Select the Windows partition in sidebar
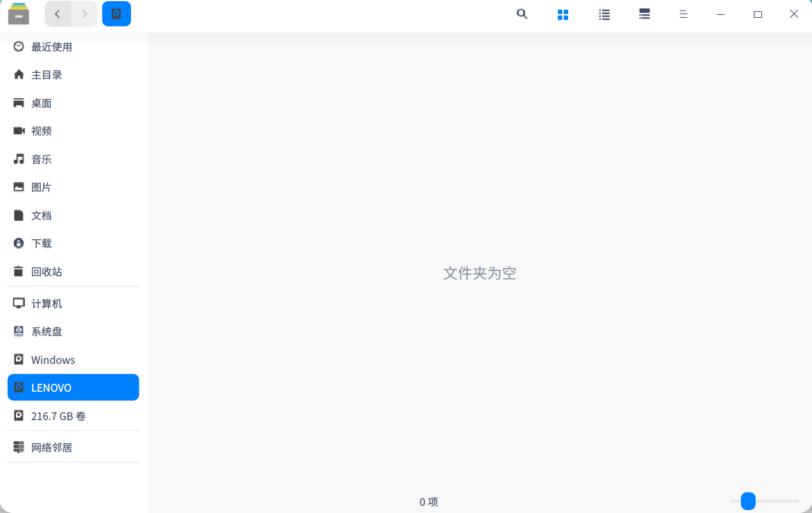The height and width of the screenshot is (513, 812). [53, 359]
